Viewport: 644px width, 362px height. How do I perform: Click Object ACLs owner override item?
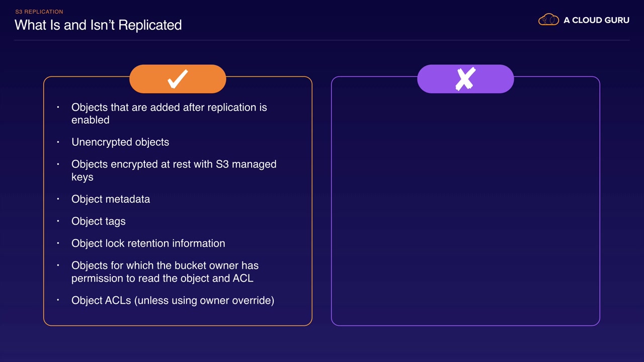click(173, 301)
